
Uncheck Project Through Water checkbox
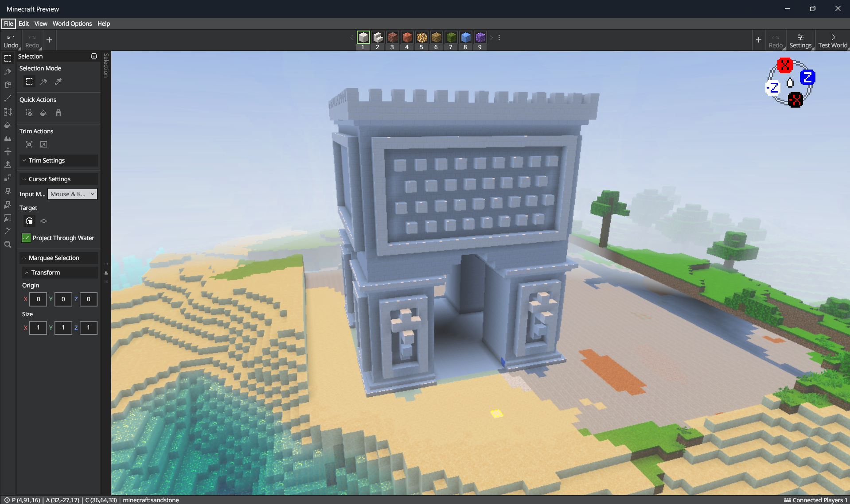26,238
